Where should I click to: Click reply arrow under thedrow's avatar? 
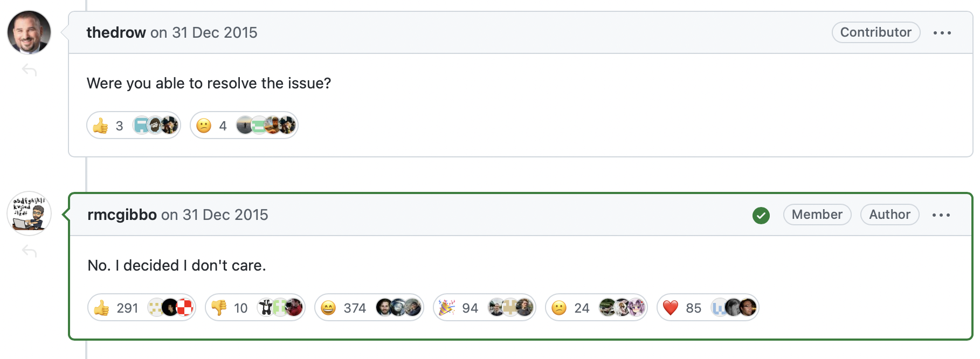click(29, 70)
